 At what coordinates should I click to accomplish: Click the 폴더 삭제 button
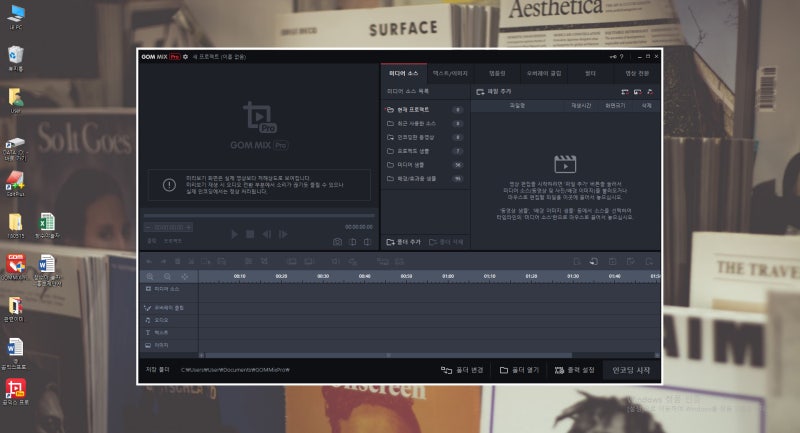pyautogui.click(x=446, y=242)
